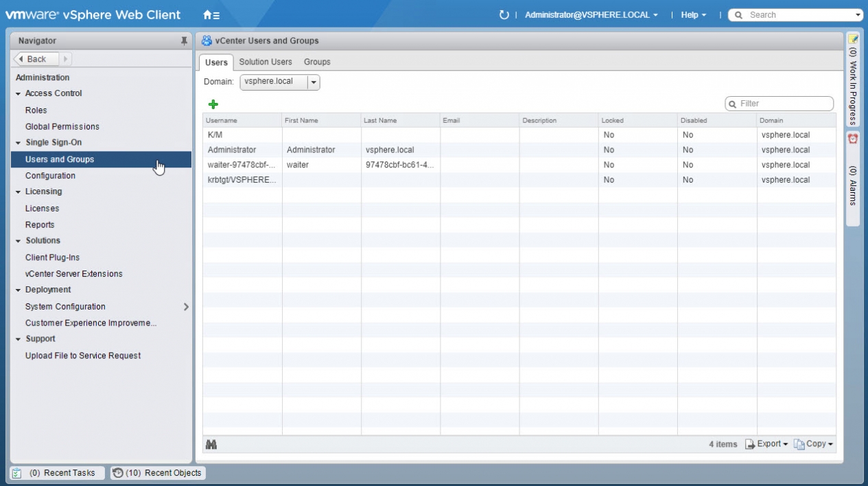
Task: Open Recent Tasks panel at bottom
Action: tap(58, 473)
